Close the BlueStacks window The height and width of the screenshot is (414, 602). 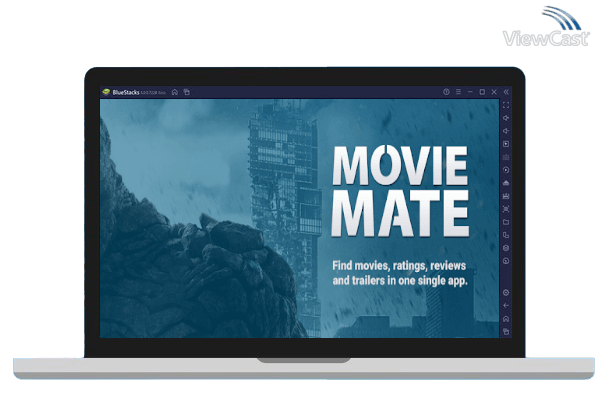tap(494, 92)
